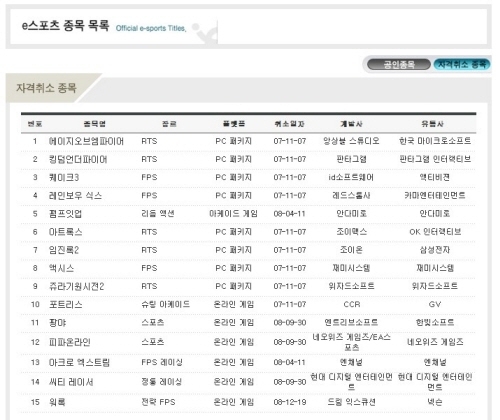Click the 레드스톰사 developer cell
500x420 pixels.
coord(351,195)
